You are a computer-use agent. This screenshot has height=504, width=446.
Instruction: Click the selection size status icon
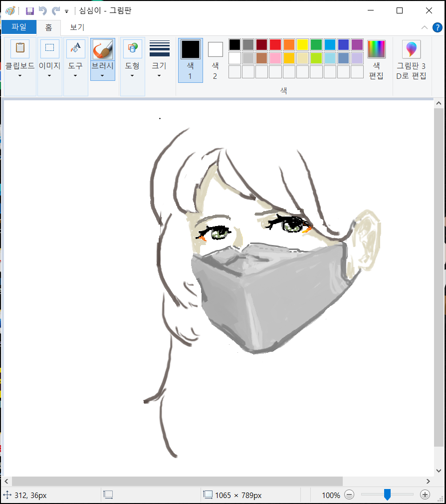(x=108, y=495)
